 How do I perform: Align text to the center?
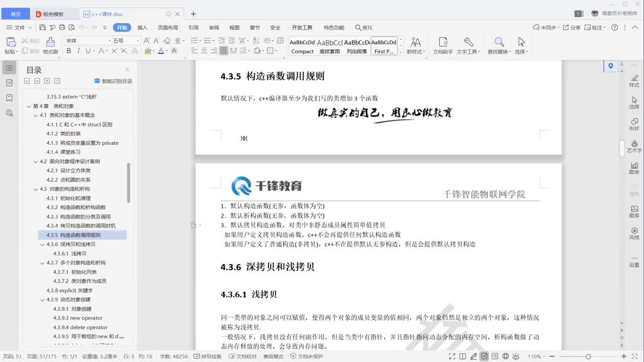tap(204, 51)
